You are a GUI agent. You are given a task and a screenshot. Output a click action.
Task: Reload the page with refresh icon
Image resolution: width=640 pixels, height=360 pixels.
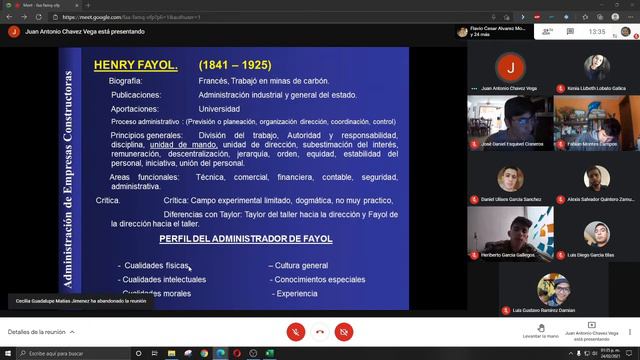click(x=39, y=17)
